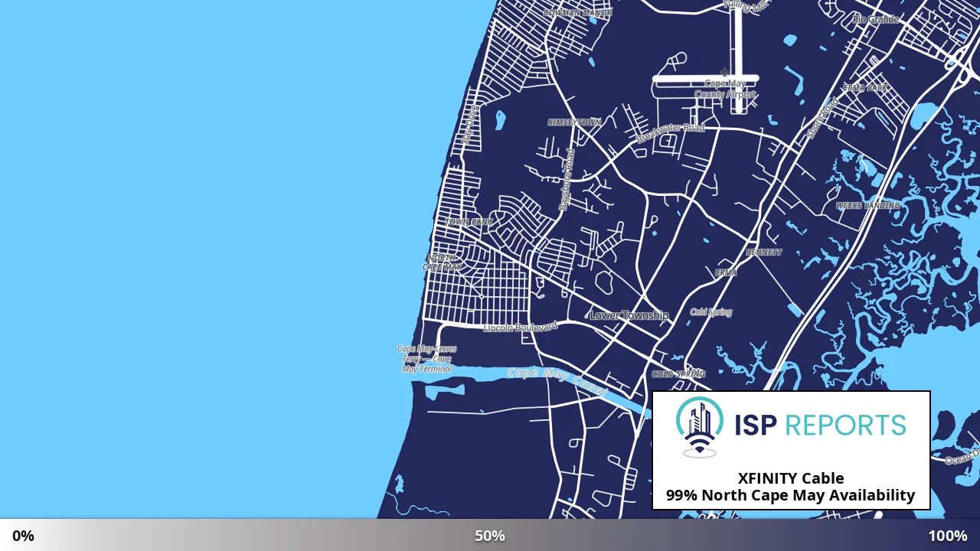
Task: Click the BOWMAN MANOR map label
Action: [577, 13]
